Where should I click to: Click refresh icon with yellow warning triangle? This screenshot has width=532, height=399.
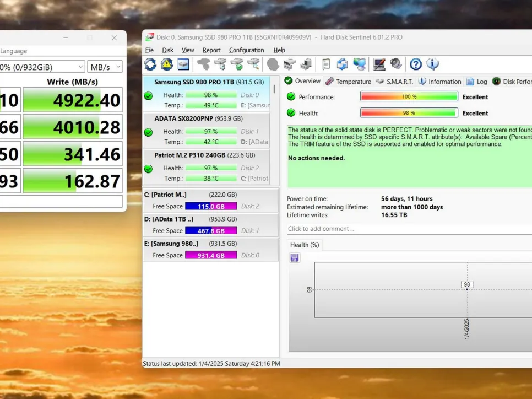167,64
